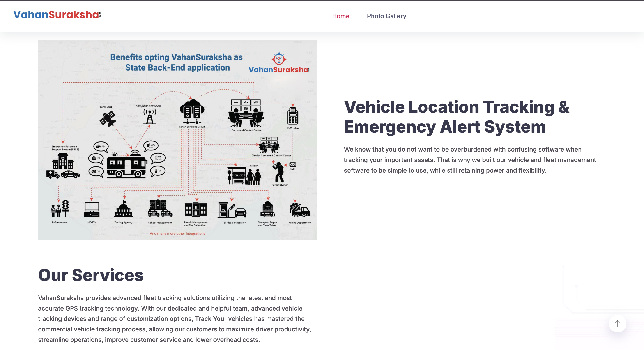The image size is (644, 350).
Task: Select the Vahan Suraksha Cloud server icon
Action: click(192, 112)
